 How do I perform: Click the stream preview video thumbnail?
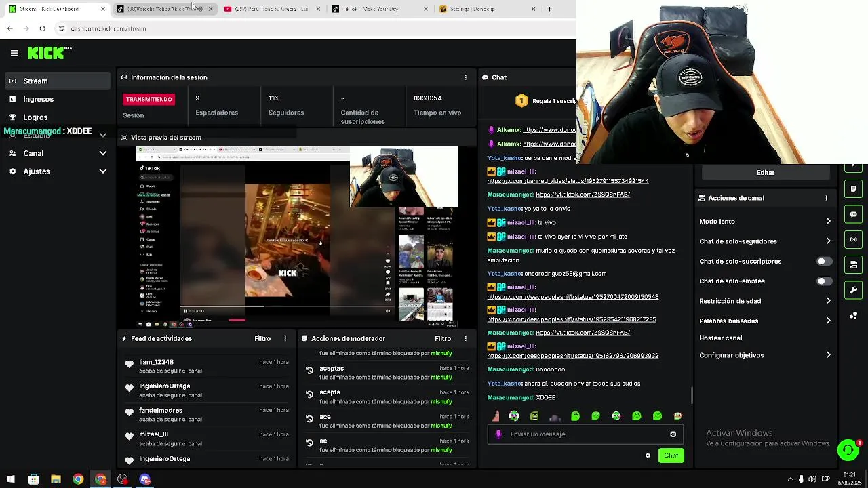coord(296,238)
